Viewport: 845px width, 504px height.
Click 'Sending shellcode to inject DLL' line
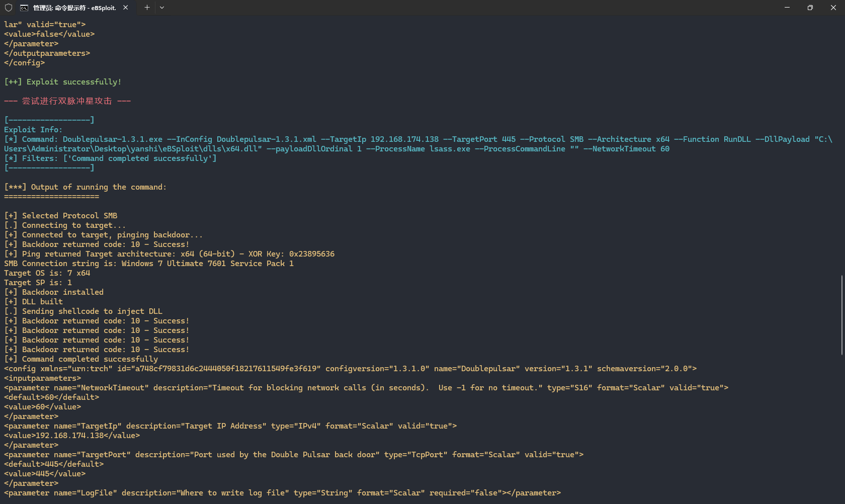pyautogui.click(x=83, y=311)
